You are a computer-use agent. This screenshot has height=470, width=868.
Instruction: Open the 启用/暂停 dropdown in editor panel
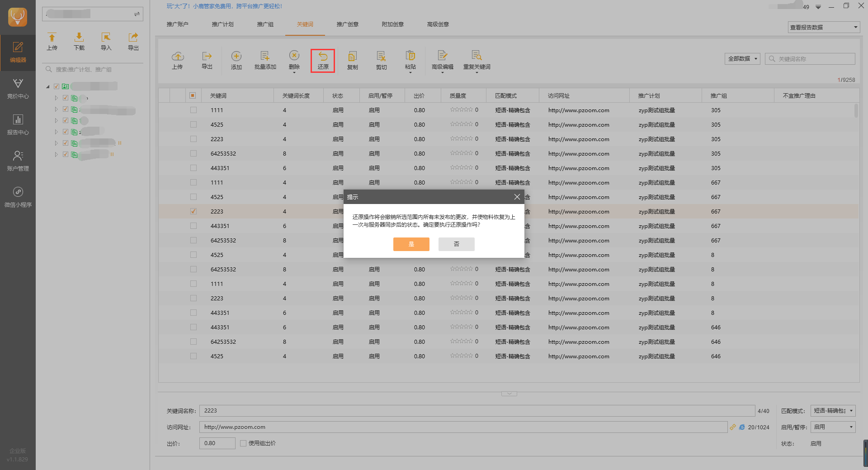(x=833, y=427)
